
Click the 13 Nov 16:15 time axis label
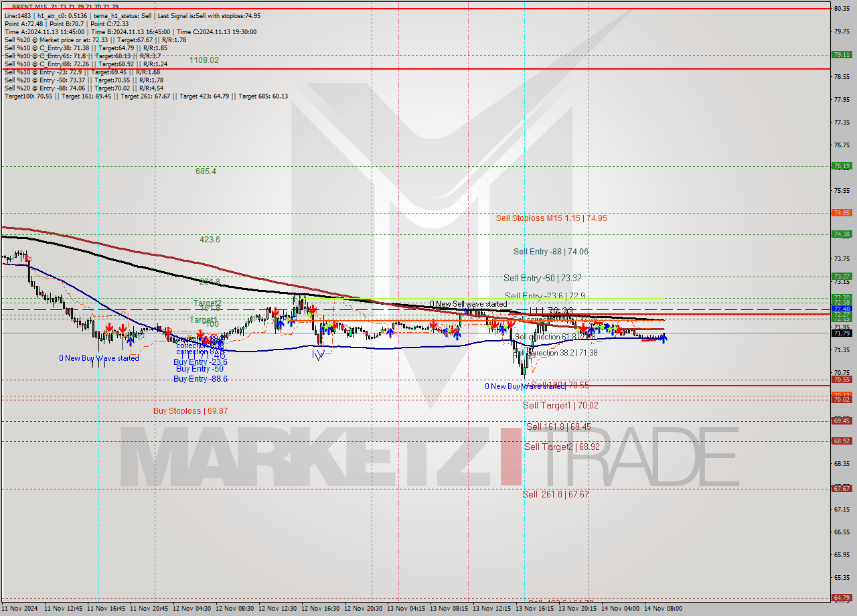[534, 609]
